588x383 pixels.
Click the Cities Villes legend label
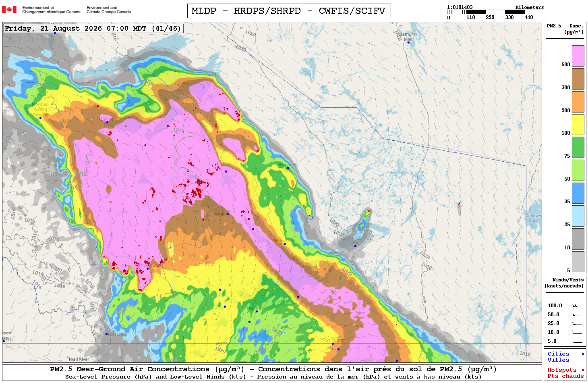coord(558,357)
